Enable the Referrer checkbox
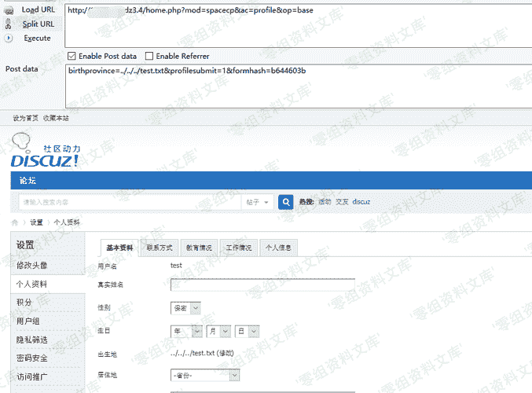The height and width of the screenshot is (393, 532). [149, 56]
